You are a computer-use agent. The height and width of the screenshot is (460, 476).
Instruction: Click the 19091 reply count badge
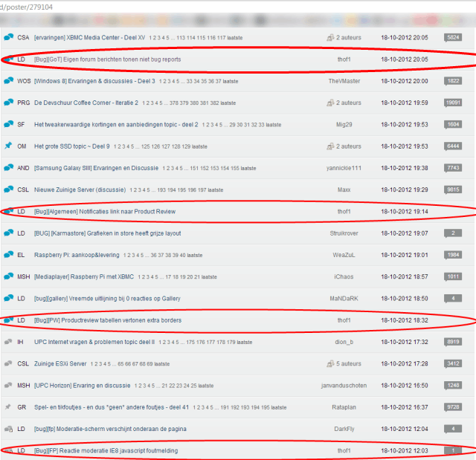tap(453, 103)
